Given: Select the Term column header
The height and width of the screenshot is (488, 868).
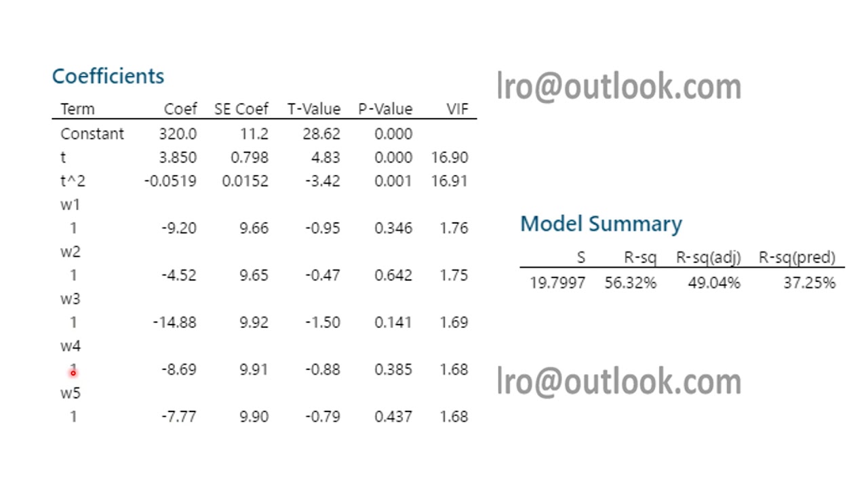Looking at the screenshot, I should 77,109.
